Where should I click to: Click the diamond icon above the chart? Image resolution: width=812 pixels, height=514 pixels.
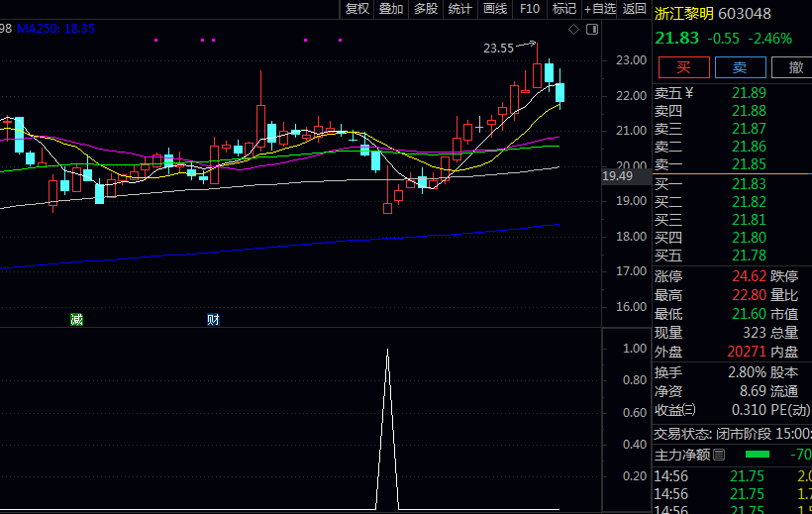[x=574, y=30]
